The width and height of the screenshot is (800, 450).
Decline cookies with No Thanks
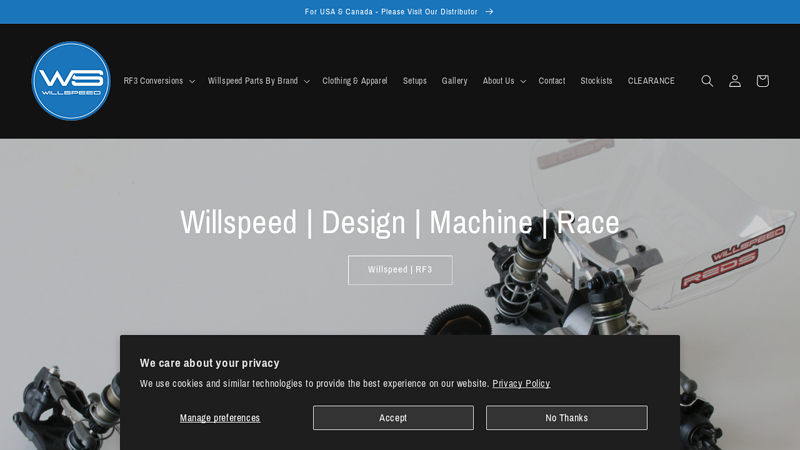[566, 417]
